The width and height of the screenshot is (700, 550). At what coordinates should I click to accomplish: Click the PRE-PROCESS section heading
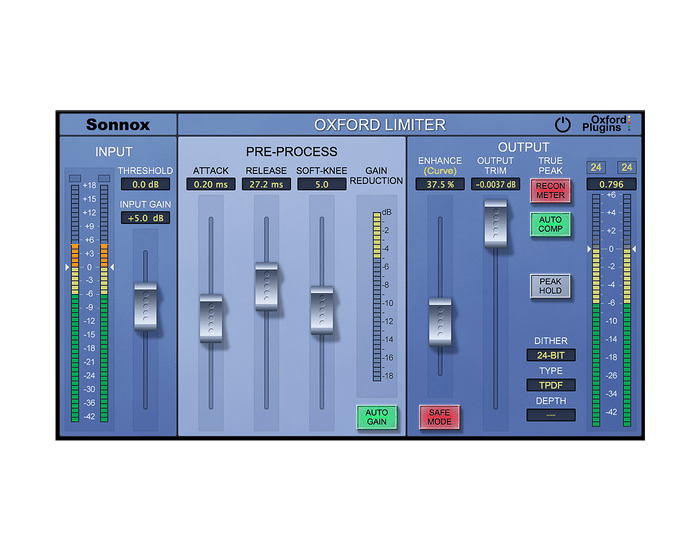pyautogui.click(x=292, y=152)
